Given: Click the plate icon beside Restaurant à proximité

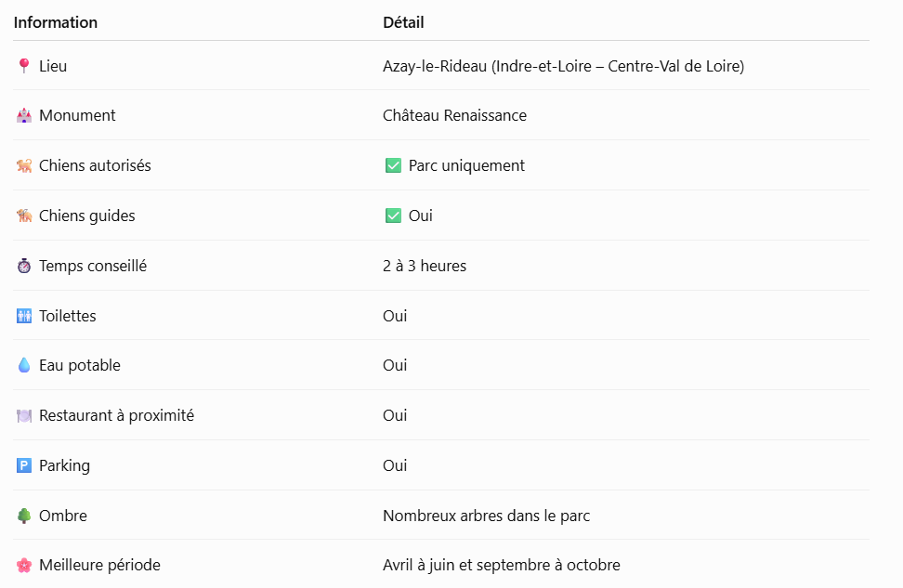Looking at the screenshot, I should [24, 416].
